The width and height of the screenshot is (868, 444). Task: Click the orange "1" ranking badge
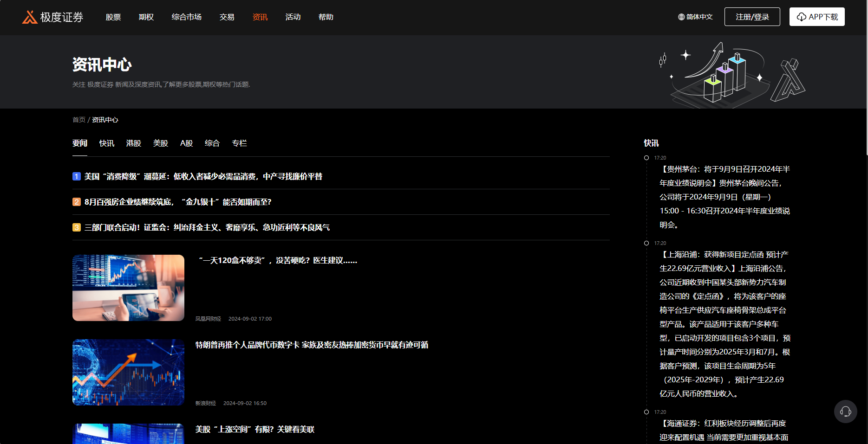[x=77, y=176]
